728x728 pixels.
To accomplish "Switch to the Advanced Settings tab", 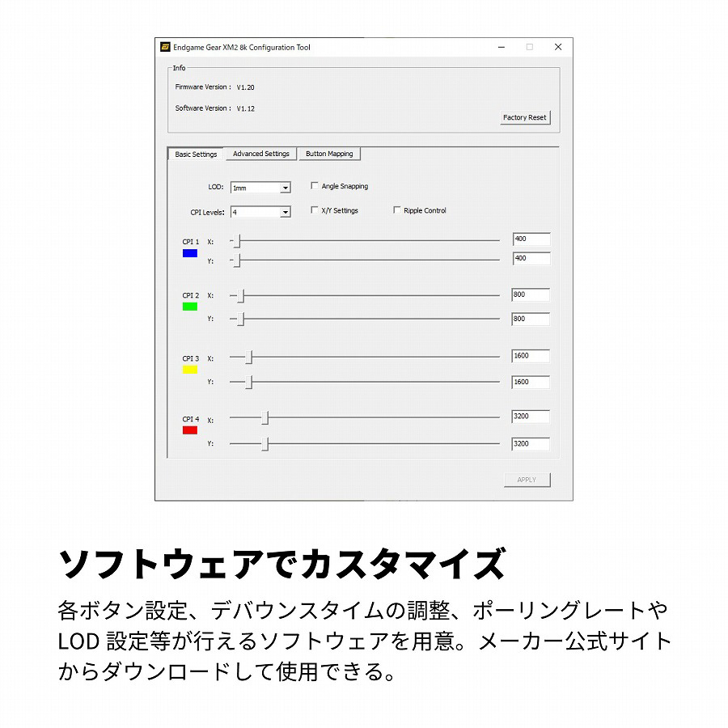I will point(260,154).
